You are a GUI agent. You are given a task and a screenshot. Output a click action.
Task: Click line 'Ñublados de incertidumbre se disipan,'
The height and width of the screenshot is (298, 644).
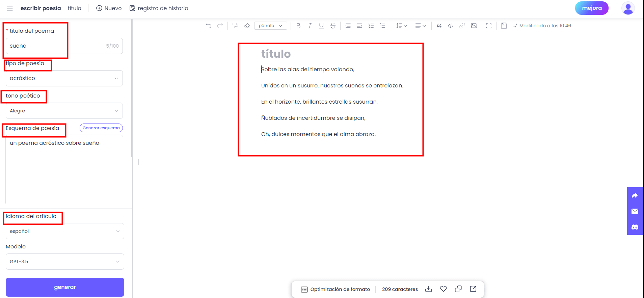click(x=313, y=118)
